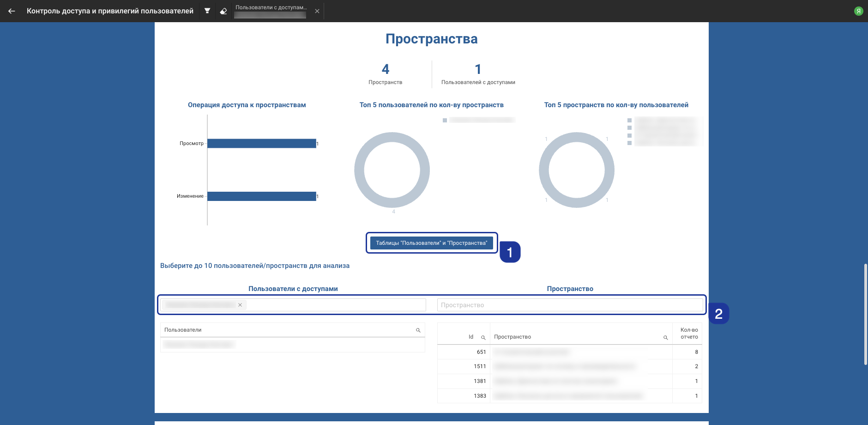The image size is (868, 425).
Task: Click the eraser clear-filters icon
Action: [x=223, y=11]
